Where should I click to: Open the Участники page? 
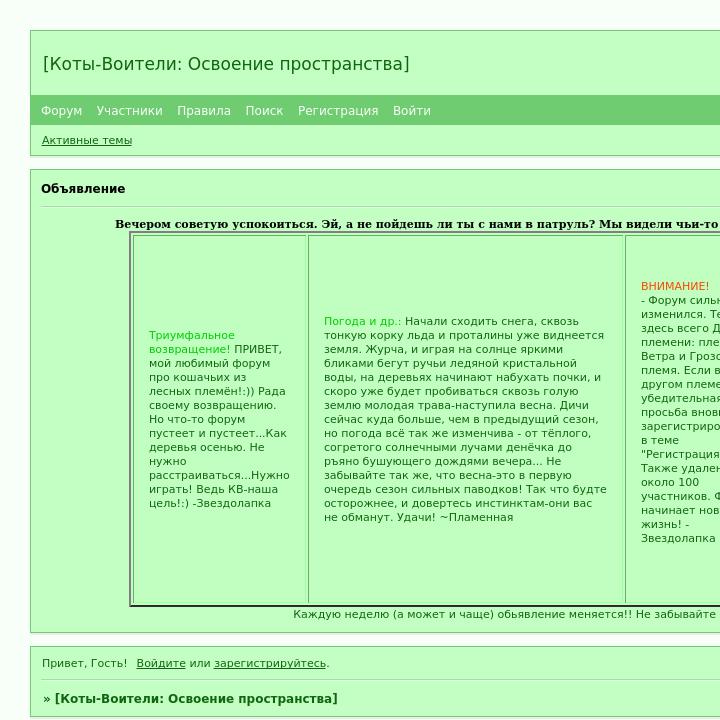point(129,111)
